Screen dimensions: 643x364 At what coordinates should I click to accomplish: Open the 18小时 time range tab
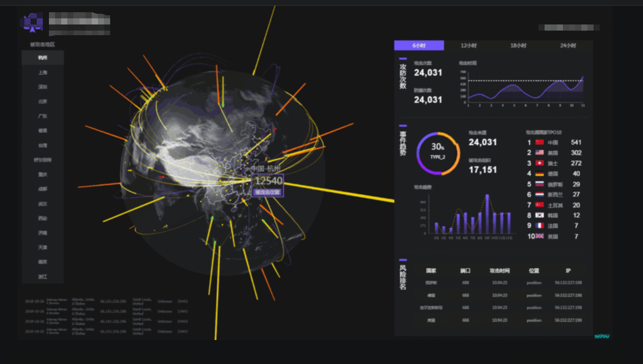click(x=519, y=46)
